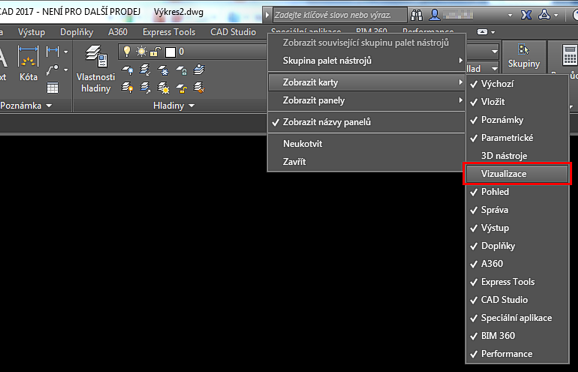Image resolution: width=578 pixels, height=372 pixels.
Task: Open Vlastnosti hladiny layer properties
Action: click(96, 69)
